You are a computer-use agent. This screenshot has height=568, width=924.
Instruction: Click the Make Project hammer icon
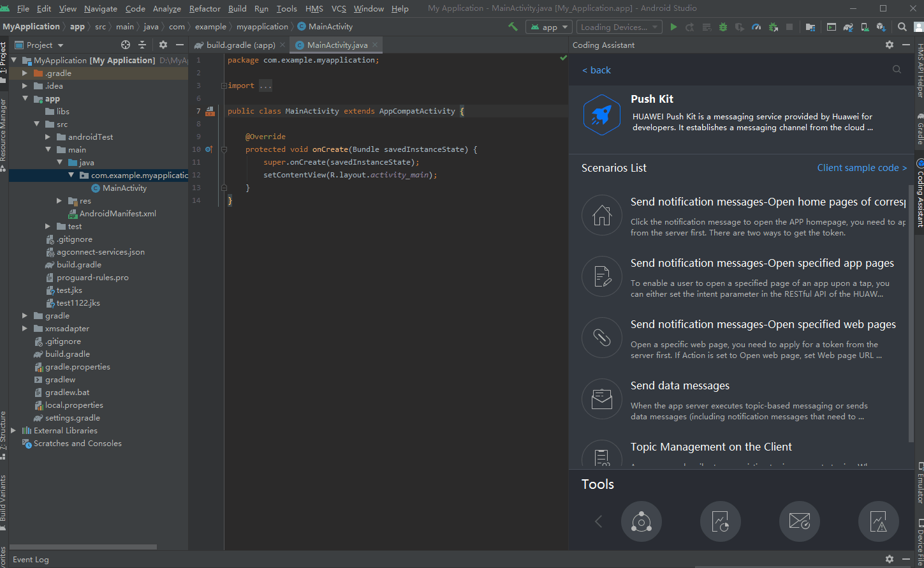[513, 27]
